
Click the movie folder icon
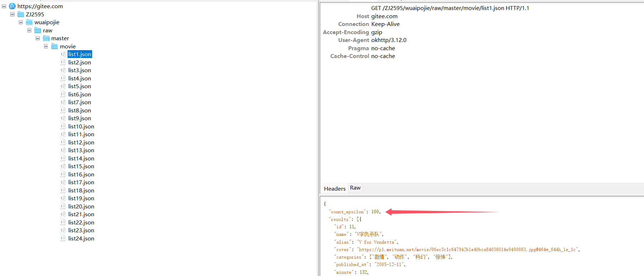pos(54,46)
